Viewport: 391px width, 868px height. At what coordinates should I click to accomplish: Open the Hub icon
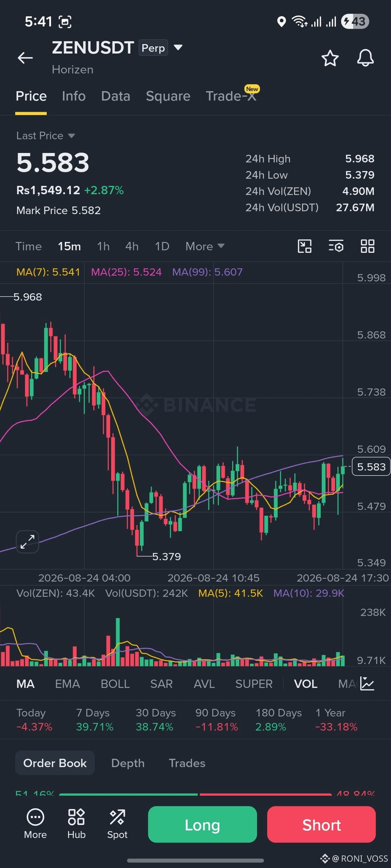(x=76, y=824)
